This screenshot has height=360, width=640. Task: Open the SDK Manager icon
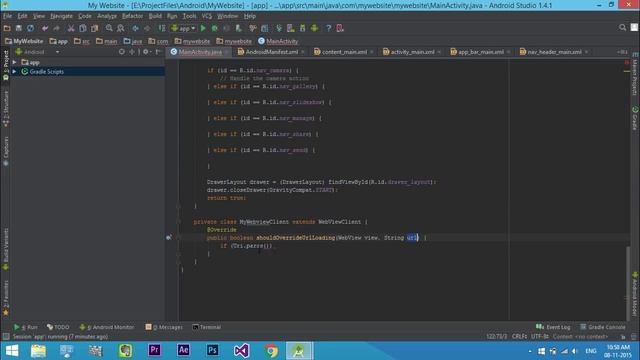point(302,28)
